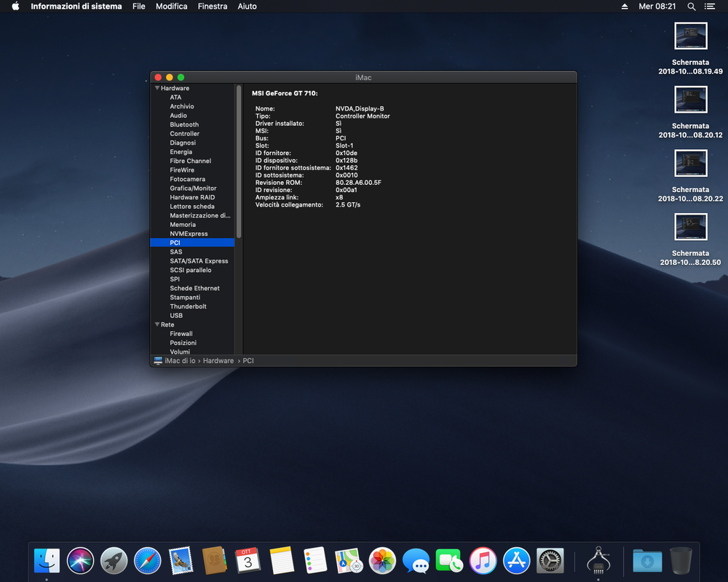The width and height of the screenshot is (728, 582).
Task: Select Diagnosi in the sidebar
Action: click(192, 143)
